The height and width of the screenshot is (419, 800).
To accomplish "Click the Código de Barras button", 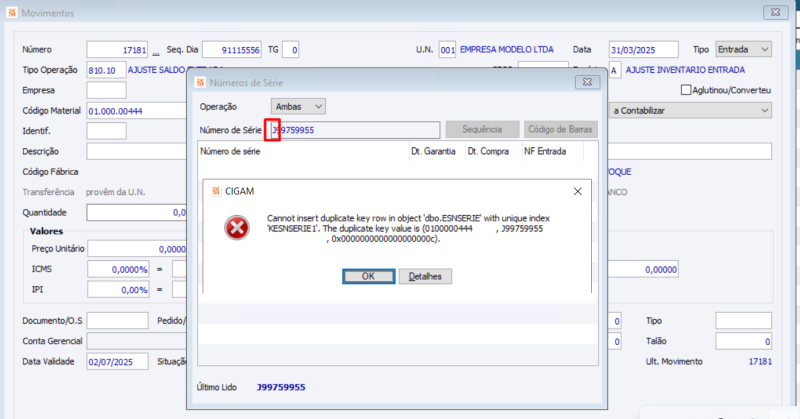I will [560, 130].
